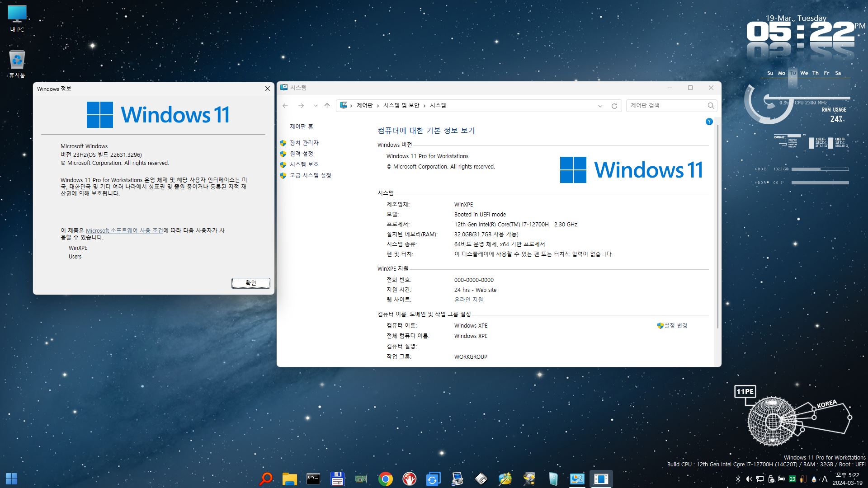This screenshot has width=868, height=488.
Task: Launch the command prompt icon on taskbar
Action: [313, 479]
